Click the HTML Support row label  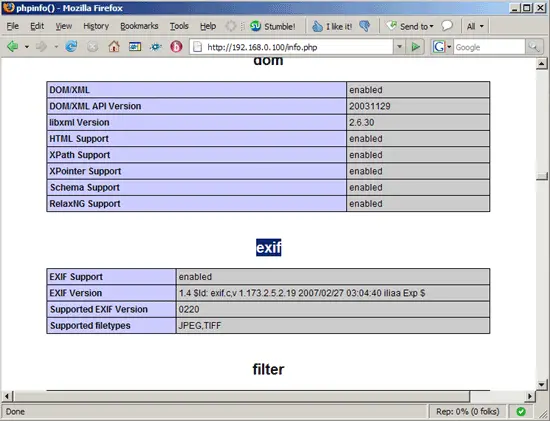pyautogui.click(x=79, y=139)
